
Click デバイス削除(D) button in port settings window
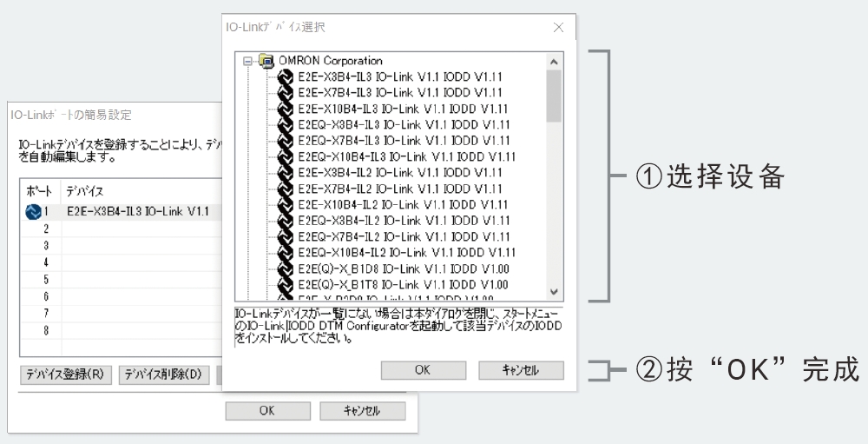tap(163, 374)
